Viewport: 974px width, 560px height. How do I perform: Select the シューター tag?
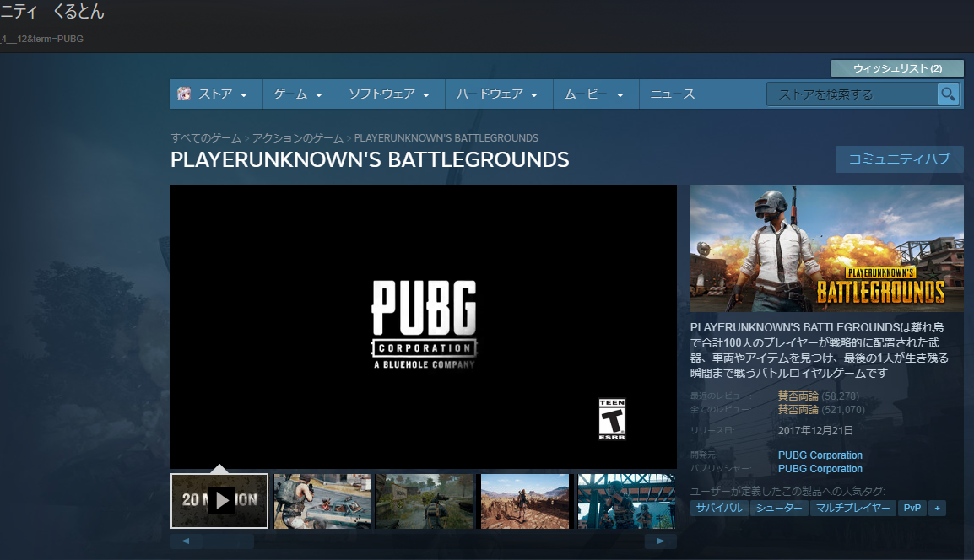[x=779, y=508]
